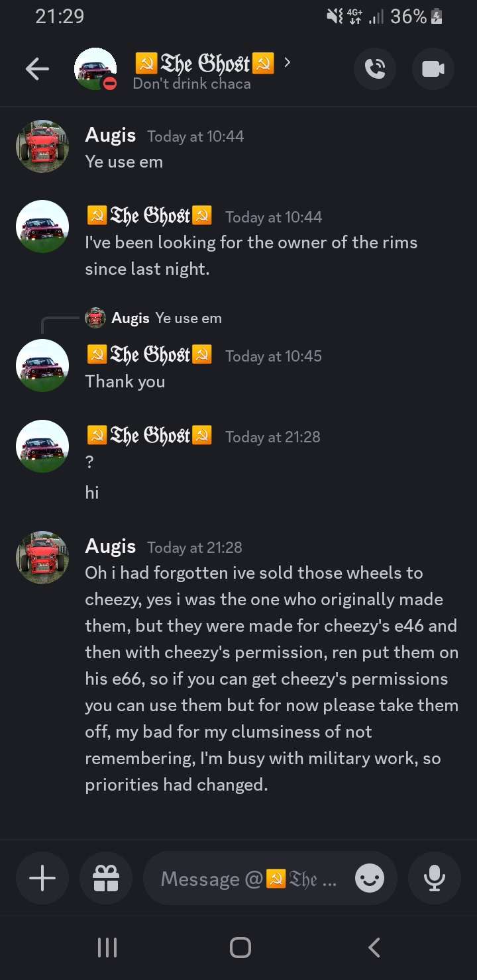This screenshot has width=477, height=980.
Task: Start a video call
Action: click(433, 69)
